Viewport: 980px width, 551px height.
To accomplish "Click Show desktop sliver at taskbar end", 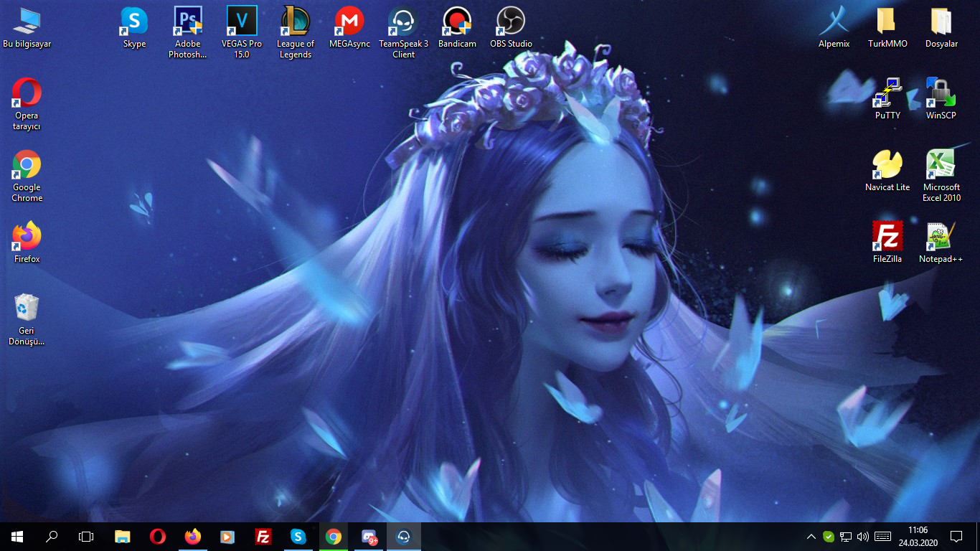I will click(977, 537).
